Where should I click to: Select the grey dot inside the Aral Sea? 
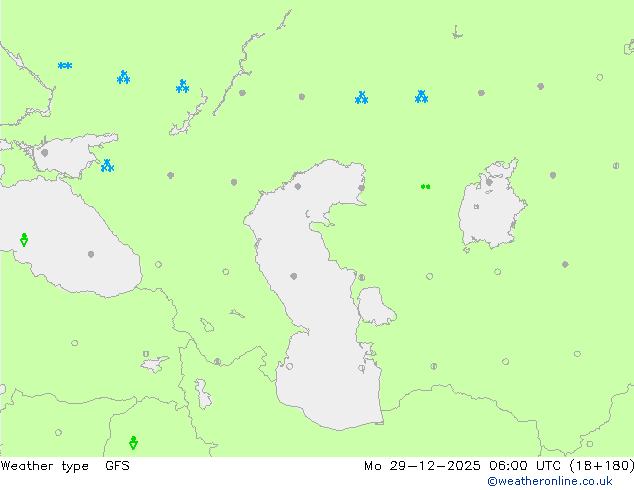tap(489, 182)
